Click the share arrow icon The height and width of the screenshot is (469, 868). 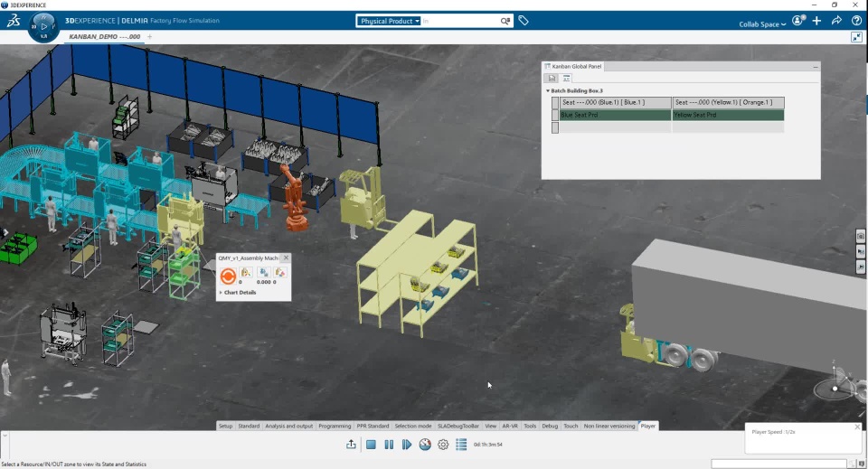836,21
